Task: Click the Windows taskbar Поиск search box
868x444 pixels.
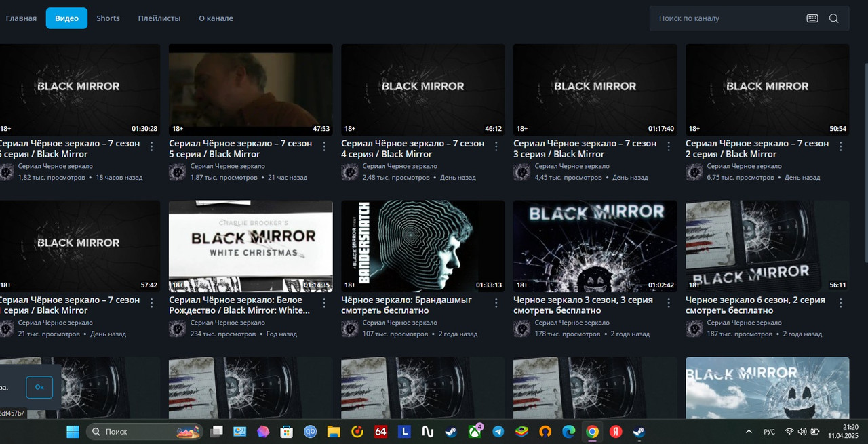Action: (144, 432)
